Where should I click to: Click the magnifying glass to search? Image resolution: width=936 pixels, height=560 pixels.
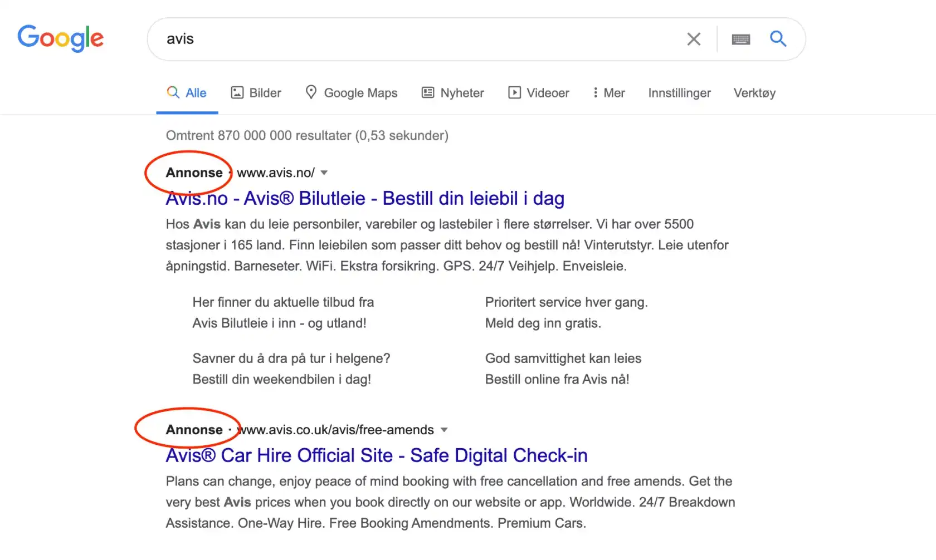778,39
